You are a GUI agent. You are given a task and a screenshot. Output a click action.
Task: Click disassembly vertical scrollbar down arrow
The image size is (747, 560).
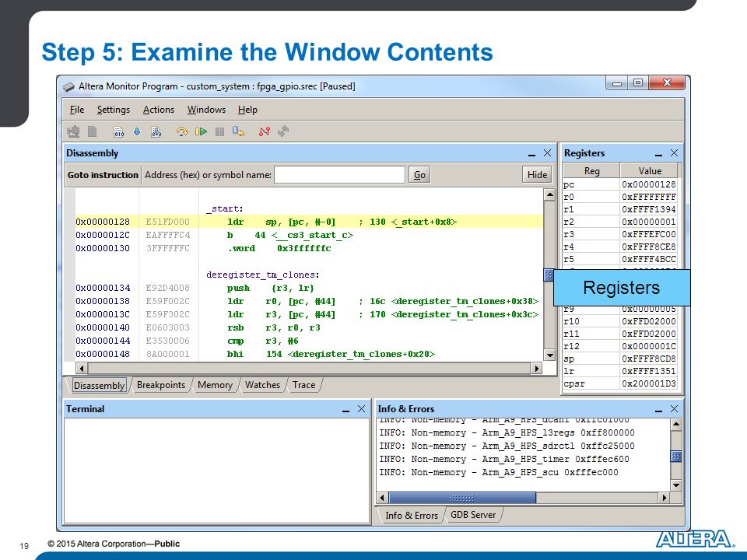tap(550, 355)
